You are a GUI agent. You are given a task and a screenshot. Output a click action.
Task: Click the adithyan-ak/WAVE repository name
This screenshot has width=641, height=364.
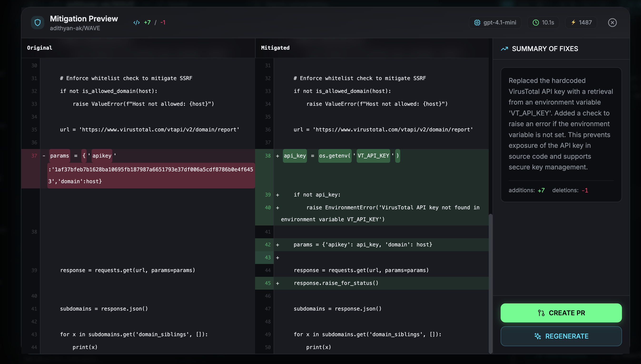pos(75,28)
